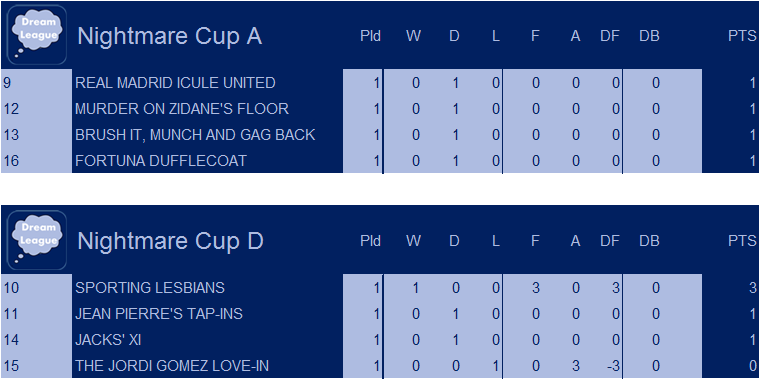The image size is (761, 380).
Task: Click the DF column header in Cup A
Action: point(610,36)
